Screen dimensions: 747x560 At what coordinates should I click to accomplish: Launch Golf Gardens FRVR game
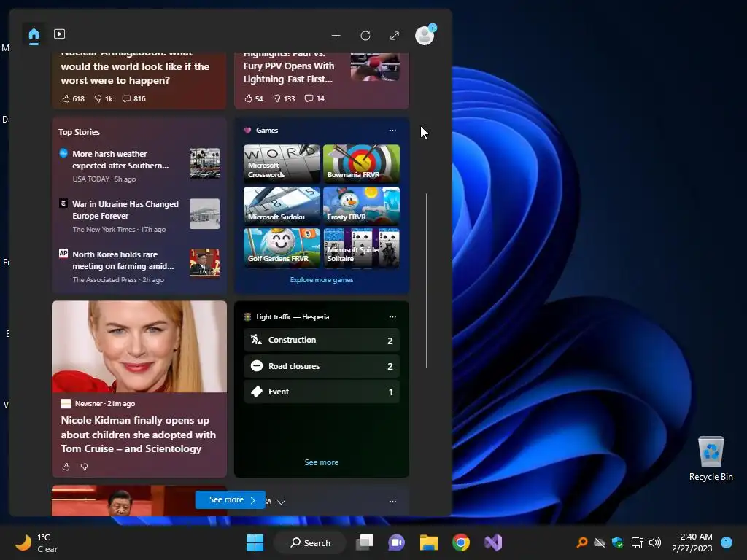tap(282, 247)
